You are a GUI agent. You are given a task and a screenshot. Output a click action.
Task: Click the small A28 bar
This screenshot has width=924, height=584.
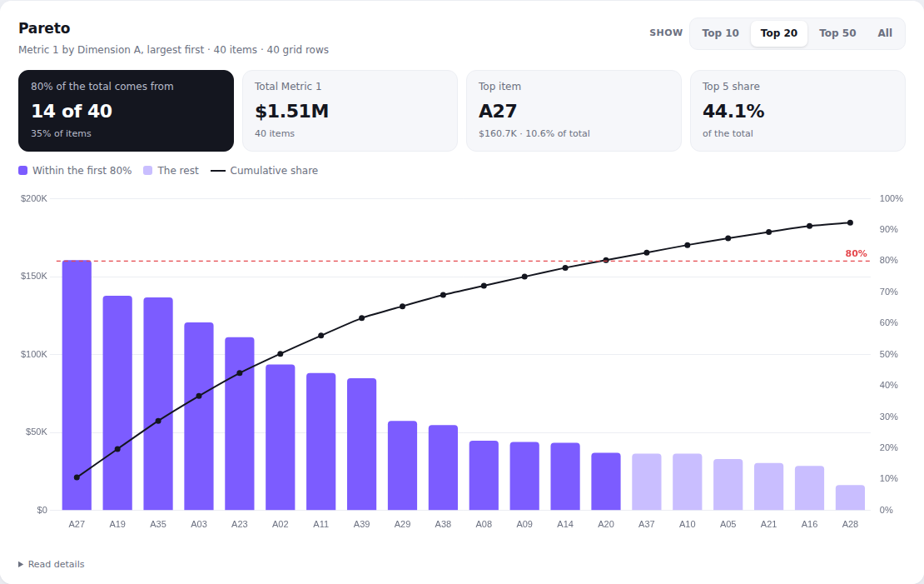850,498
